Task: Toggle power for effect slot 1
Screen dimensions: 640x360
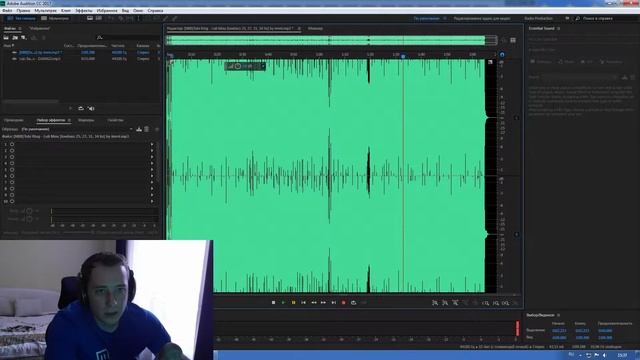Action: pos(12,144)
